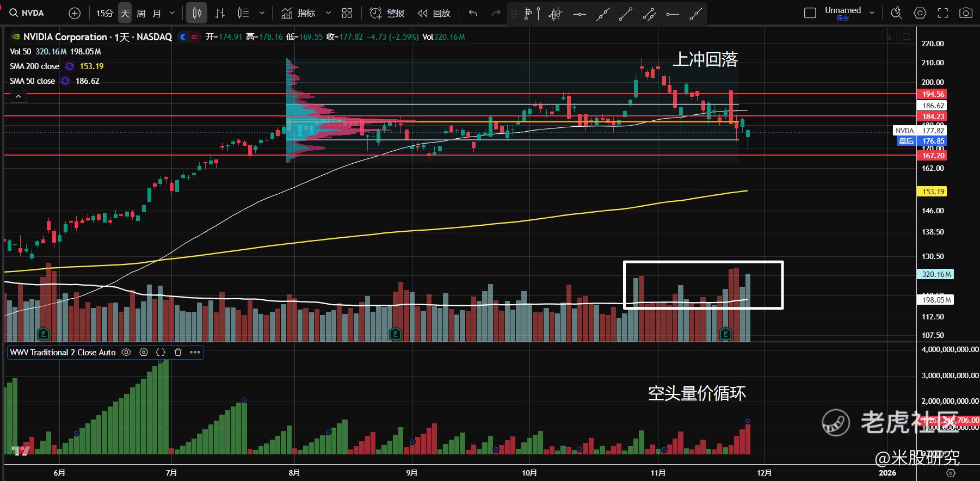Screen dimensions: 980x481
Task: Expand the chart style dropdown
Action: pos(262,13)
